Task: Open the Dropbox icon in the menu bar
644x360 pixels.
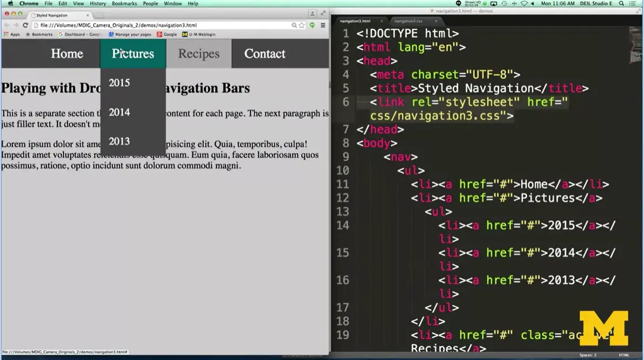Action: coord(485,3)
